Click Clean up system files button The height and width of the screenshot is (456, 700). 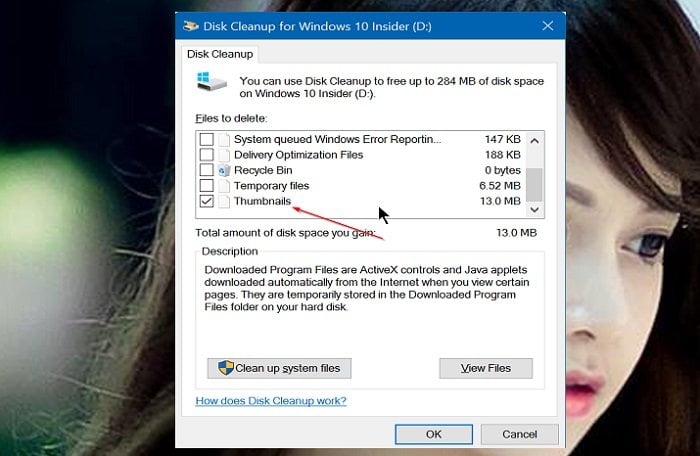(x=279, y=368)
